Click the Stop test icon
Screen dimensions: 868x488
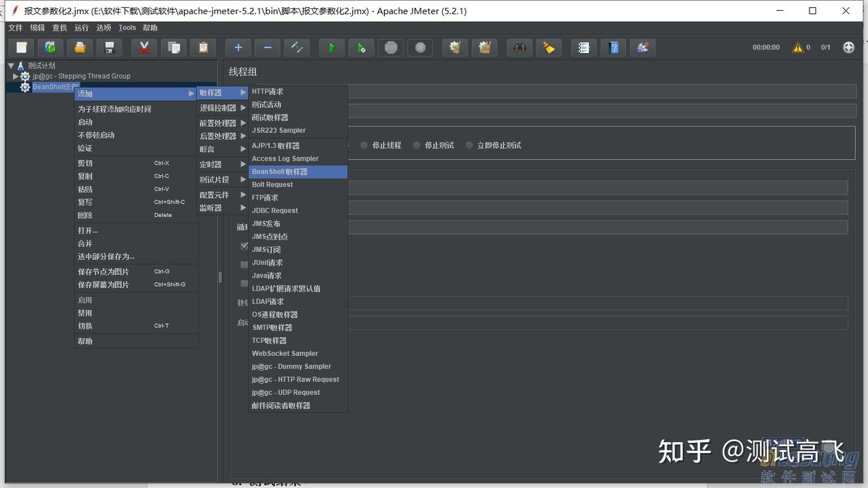[x=391, y=48]
